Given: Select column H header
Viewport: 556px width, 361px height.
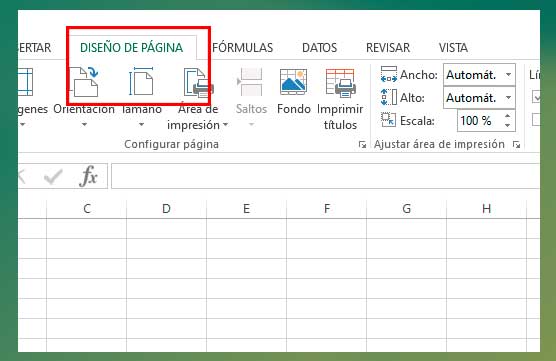Looking at the screenshot, I should (486, 209).
